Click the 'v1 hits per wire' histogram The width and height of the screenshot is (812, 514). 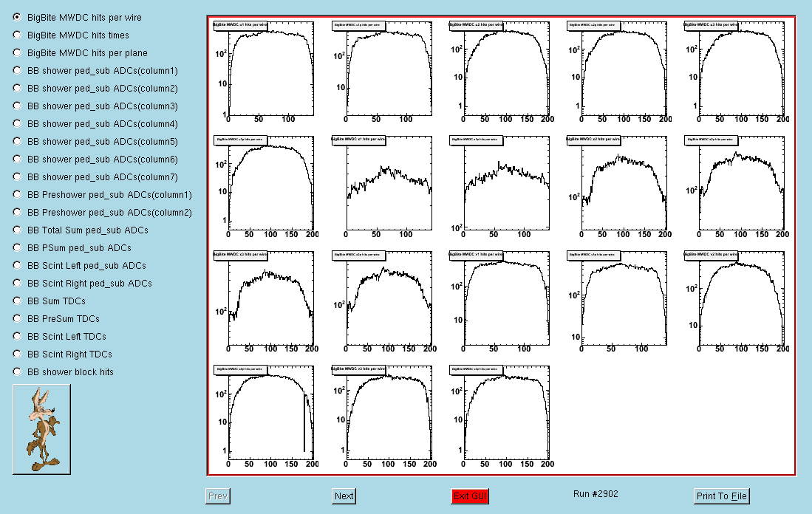coord(506,298)
